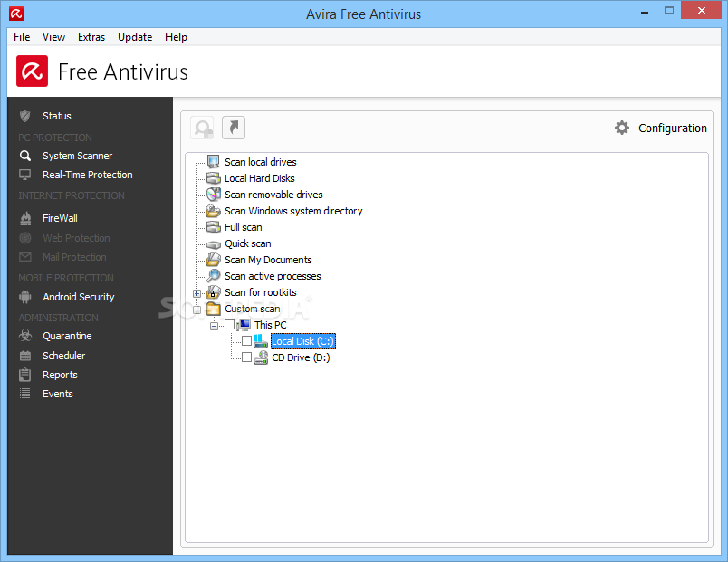728x562 pixels.
Task: Select the Quick scan profile
Action: coord(248,243)
